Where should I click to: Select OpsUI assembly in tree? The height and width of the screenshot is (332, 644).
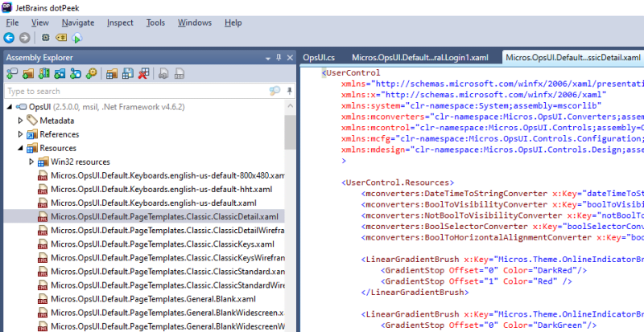[x=106, y=107]
